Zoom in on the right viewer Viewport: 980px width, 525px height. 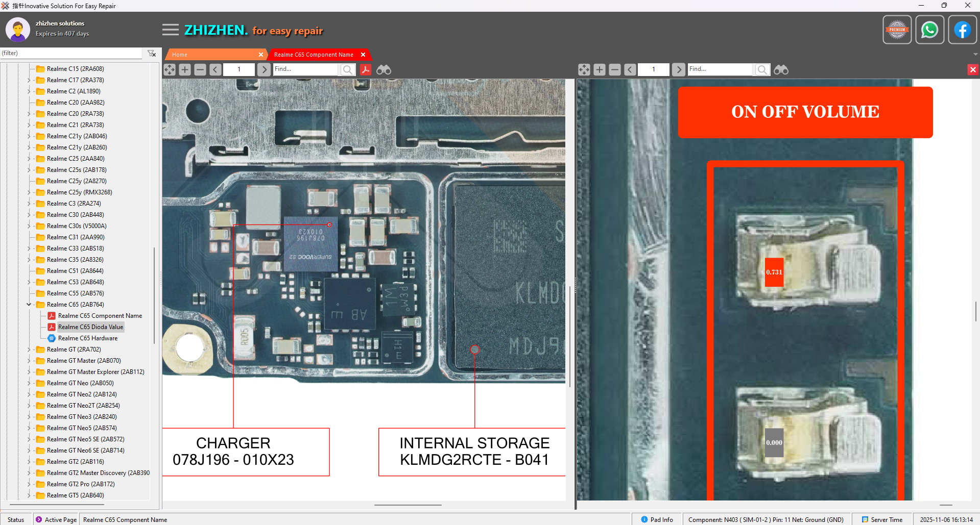tap(600, 70)
